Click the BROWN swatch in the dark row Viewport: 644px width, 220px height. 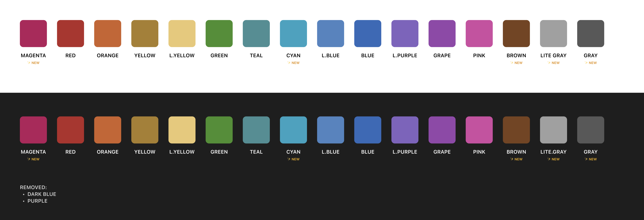516,130
